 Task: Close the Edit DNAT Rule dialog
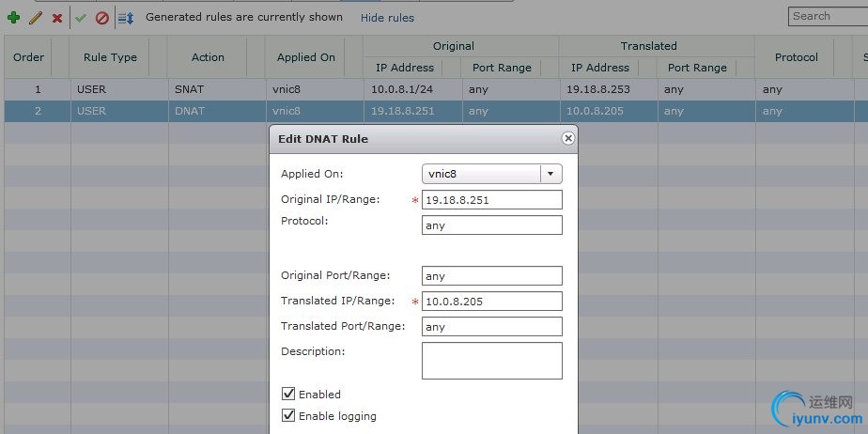pos(568,138)
